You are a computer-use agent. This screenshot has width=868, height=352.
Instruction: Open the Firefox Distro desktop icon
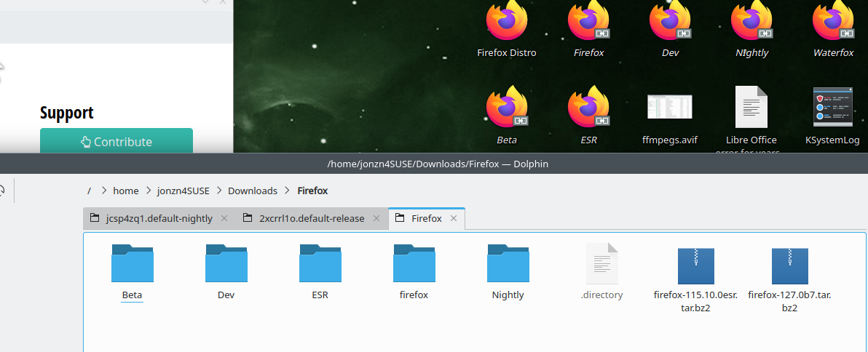507,22
